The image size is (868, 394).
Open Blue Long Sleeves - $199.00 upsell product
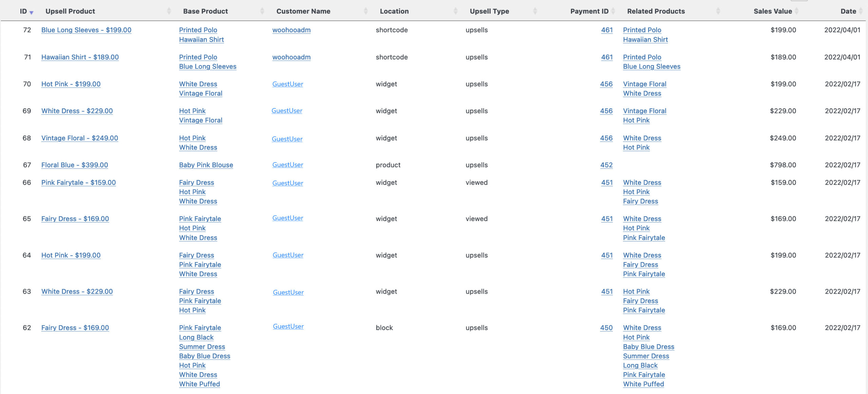tap(86, 30)
